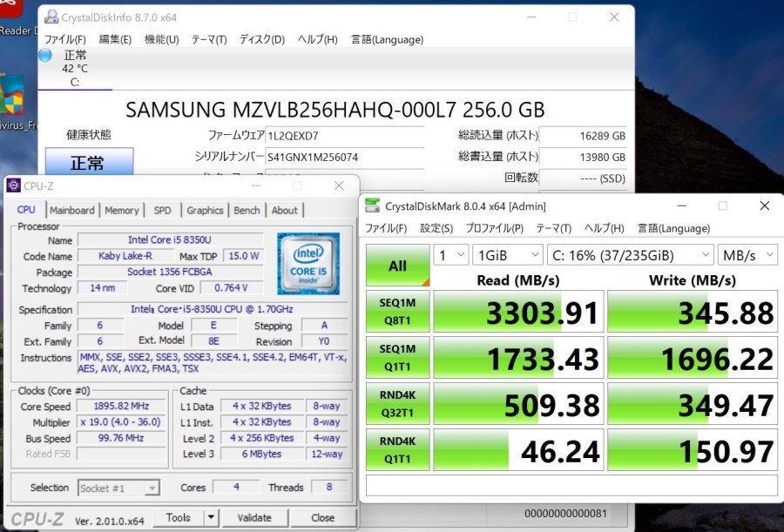Click the 509.38 random read result
Image resolution: width=784 pixels, height=532 pixels.
518,403
